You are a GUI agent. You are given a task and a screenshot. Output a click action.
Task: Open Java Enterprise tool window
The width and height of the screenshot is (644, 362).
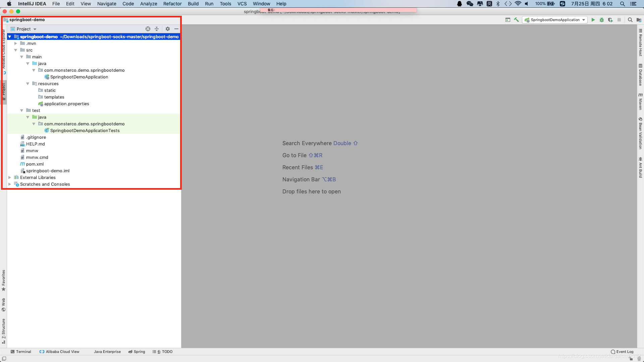(107, 352)
